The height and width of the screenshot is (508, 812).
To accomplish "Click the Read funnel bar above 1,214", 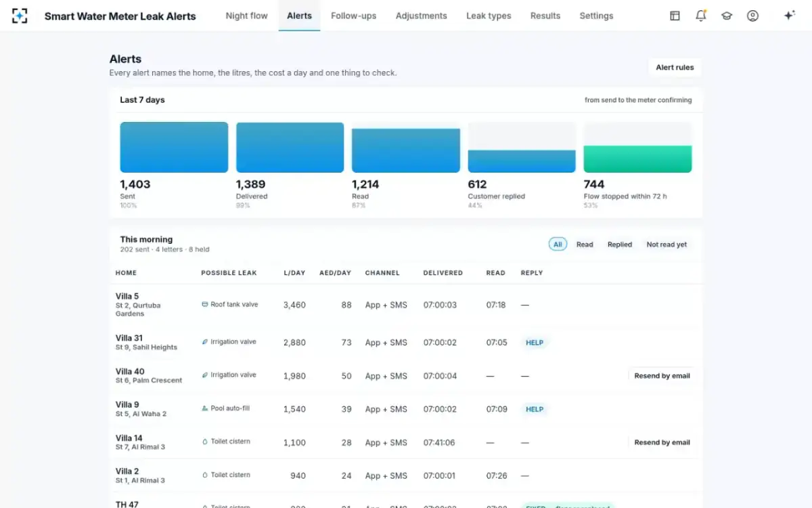I will [x=406, y=150].
